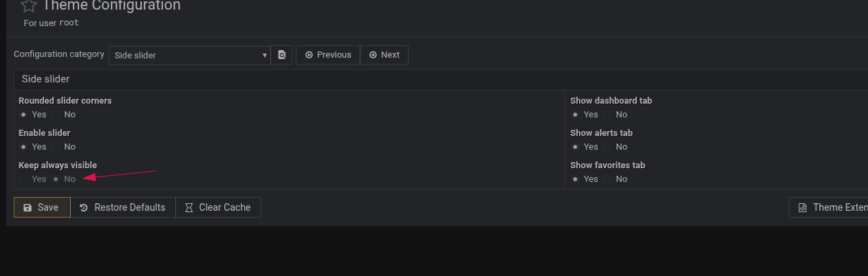Select No for Show dashboard tab

(x=608, y=115)
